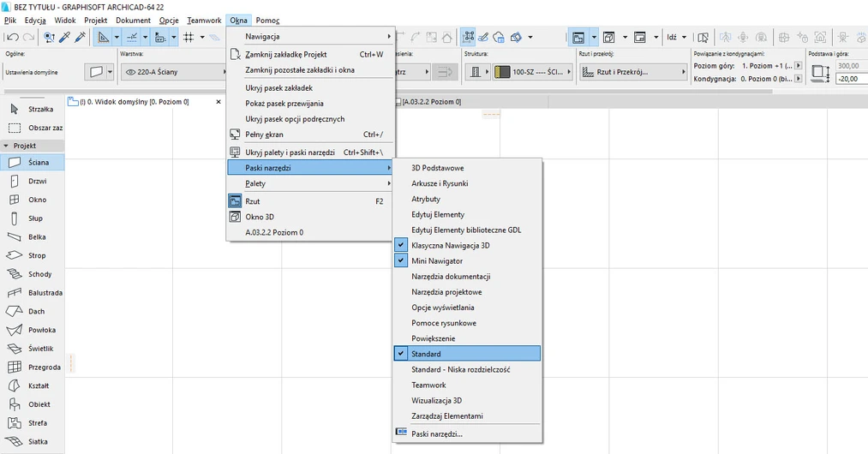Open the Kondygnacja story arrow

pos(798,79)
